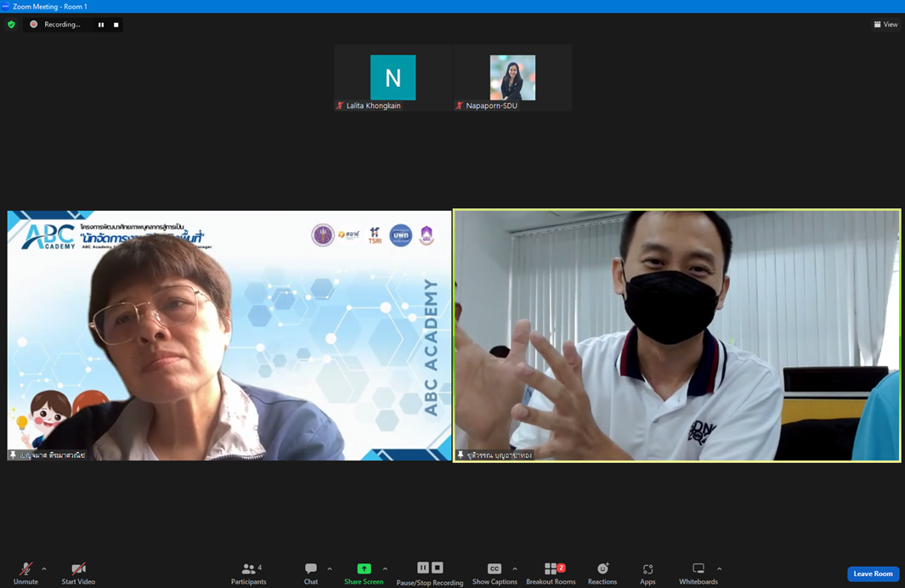
Task: Pause the recording in top indicator
Action: tap(101, 25)
